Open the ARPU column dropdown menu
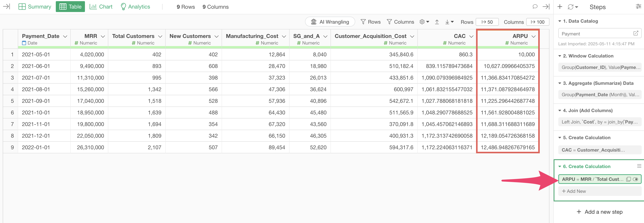 pyautogui.click(x=534, y=36)
